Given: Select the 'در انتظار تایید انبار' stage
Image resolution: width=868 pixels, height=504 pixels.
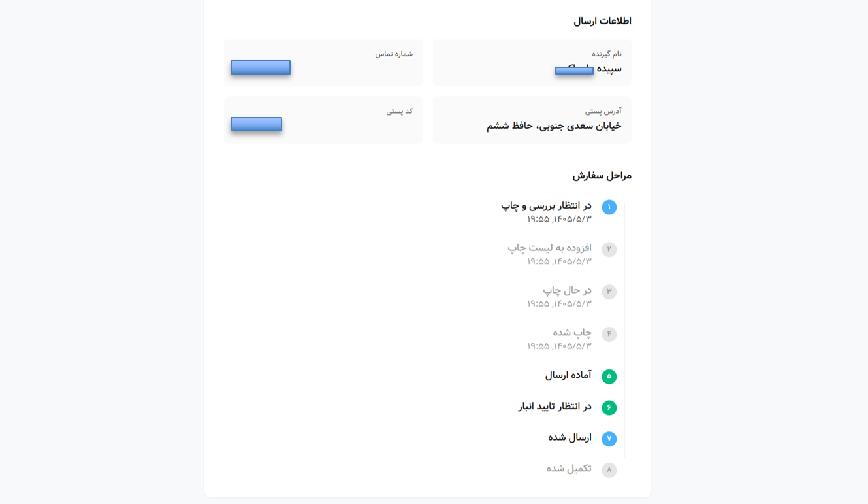Looking at the screenshot, I should (x=555, y=407).
